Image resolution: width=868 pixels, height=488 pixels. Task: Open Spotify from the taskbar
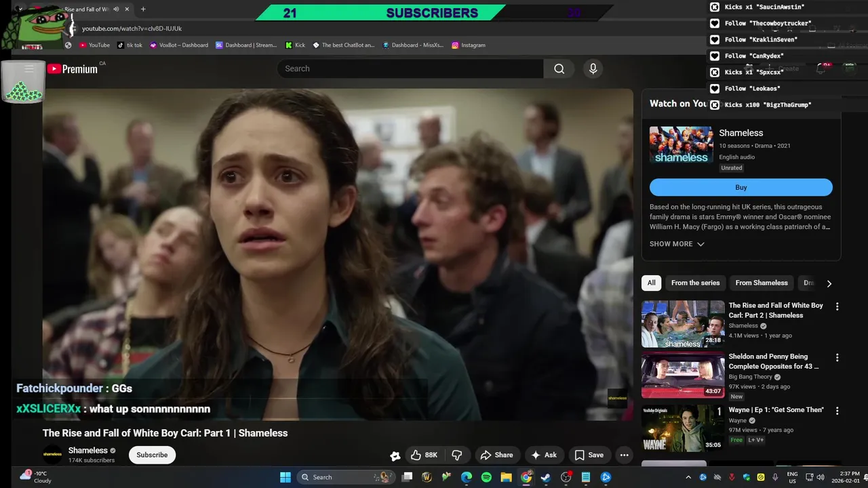[486, 477]
